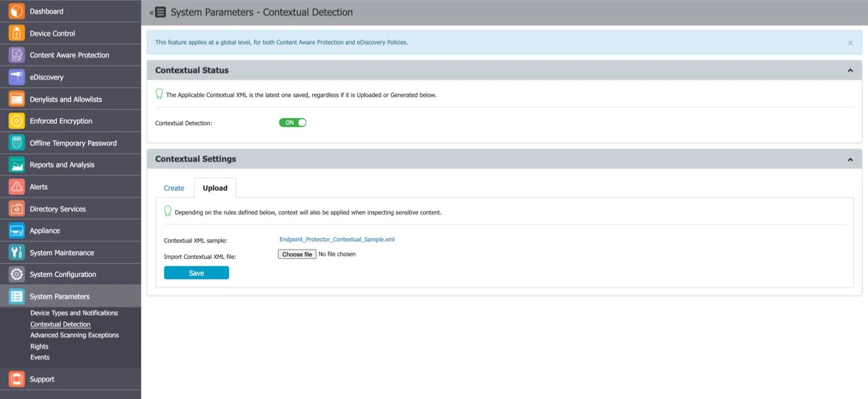Viewport: 868px width, 399px height.
Task: Collapse the Contextual Settings panel
Action: point(850,160)
